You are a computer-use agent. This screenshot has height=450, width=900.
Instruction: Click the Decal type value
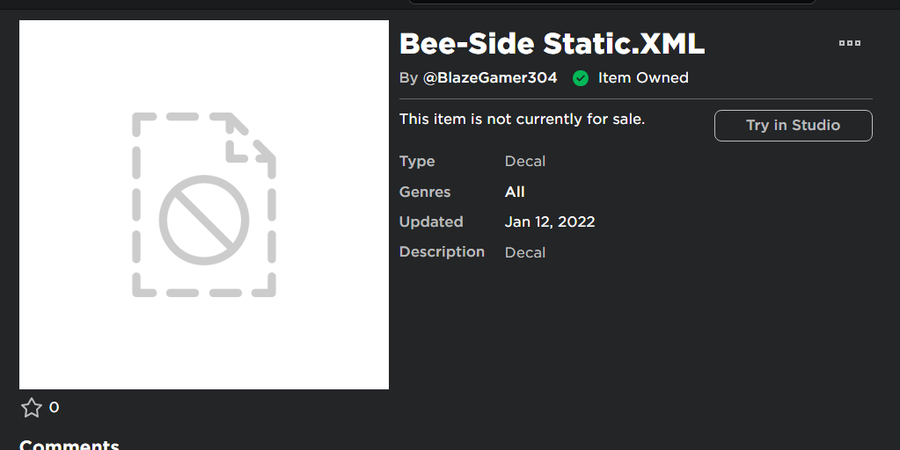tap(525, 161)
